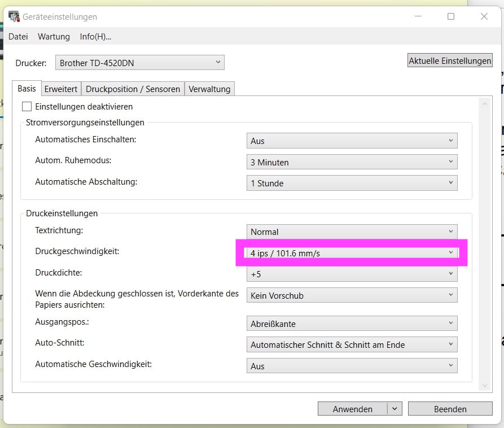The height and width of the screenshot is (428, 504).
Task: Click the scrollbar up arrow in settings panel
Action: pyautogui.click(x=485, y=104)
